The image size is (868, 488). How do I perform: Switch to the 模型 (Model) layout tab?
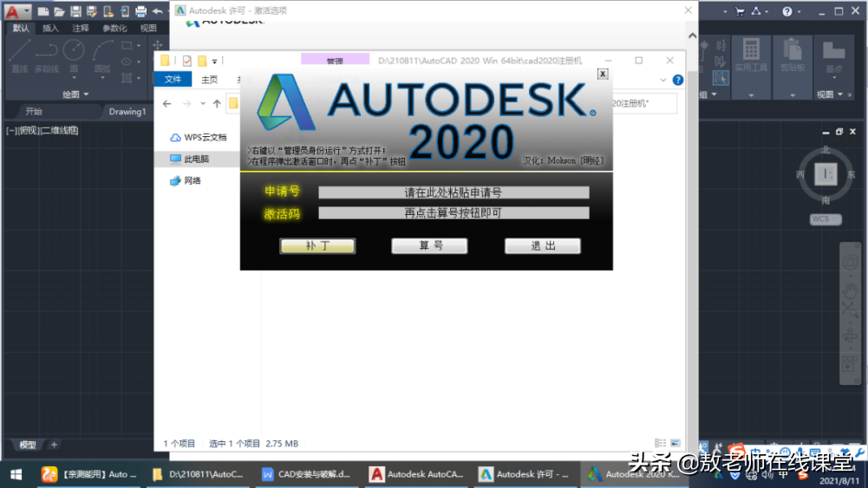click(x=28, y=445)
